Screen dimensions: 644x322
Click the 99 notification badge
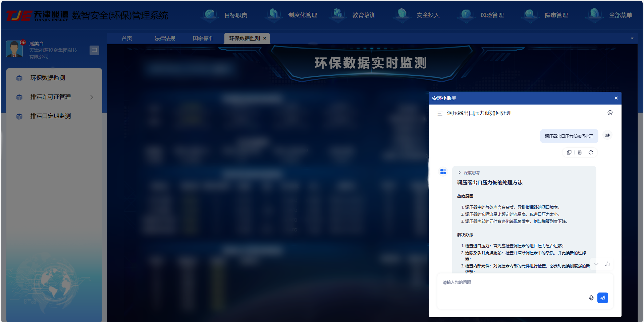(23, 43)
